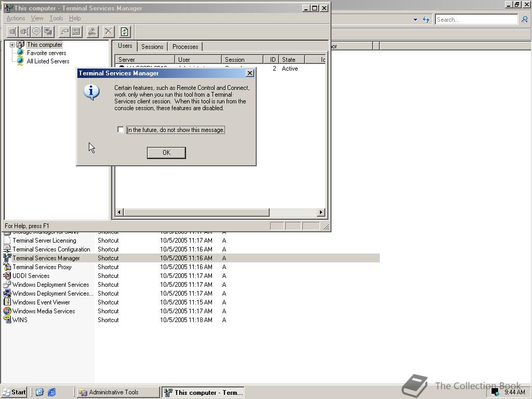Sort by the Session column header
The height and width of the screenshot is (399, 532).
point(242,59)
